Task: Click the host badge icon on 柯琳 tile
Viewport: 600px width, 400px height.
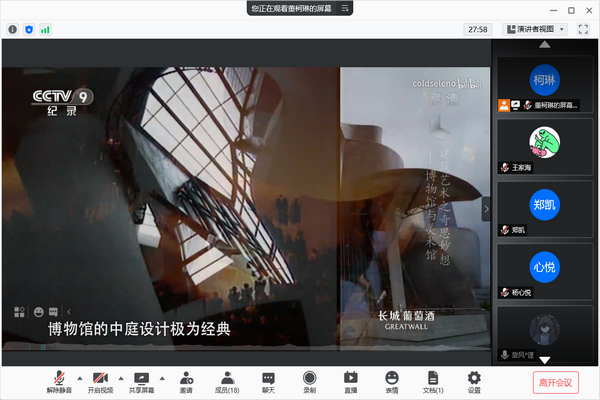Action: coord(504,105)
